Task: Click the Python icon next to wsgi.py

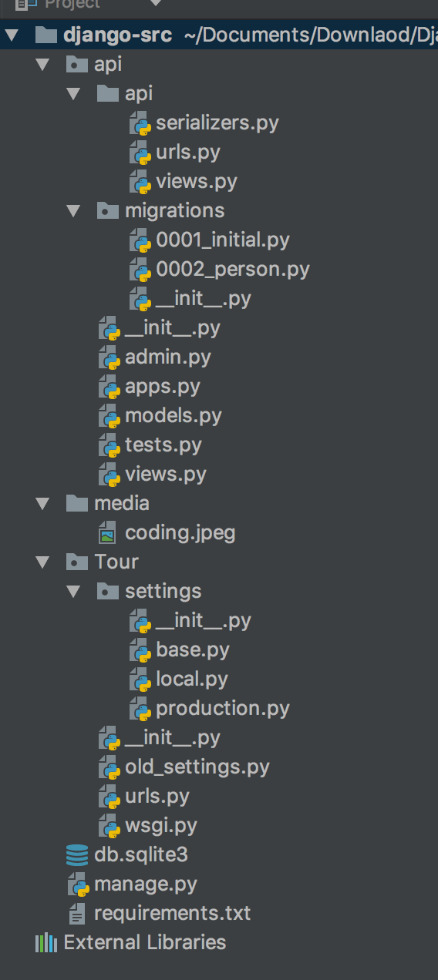Action: (109, 826)
